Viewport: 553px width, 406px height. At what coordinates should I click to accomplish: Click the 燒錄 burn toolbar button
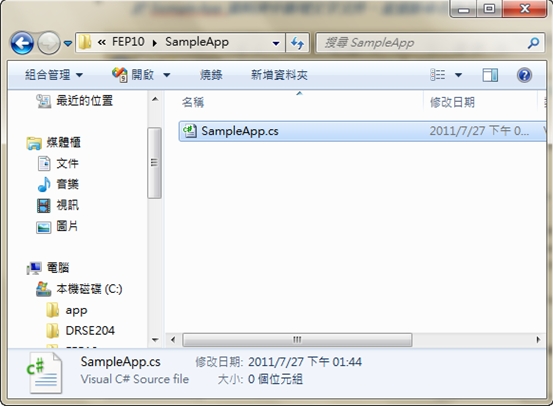click(211, 75)
